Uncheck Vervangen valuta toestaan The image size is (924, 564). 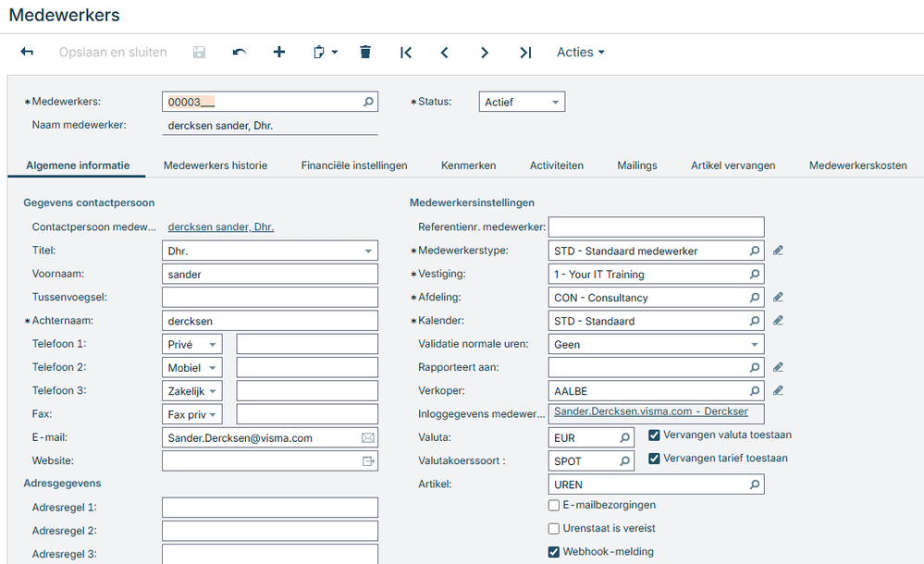655,435
